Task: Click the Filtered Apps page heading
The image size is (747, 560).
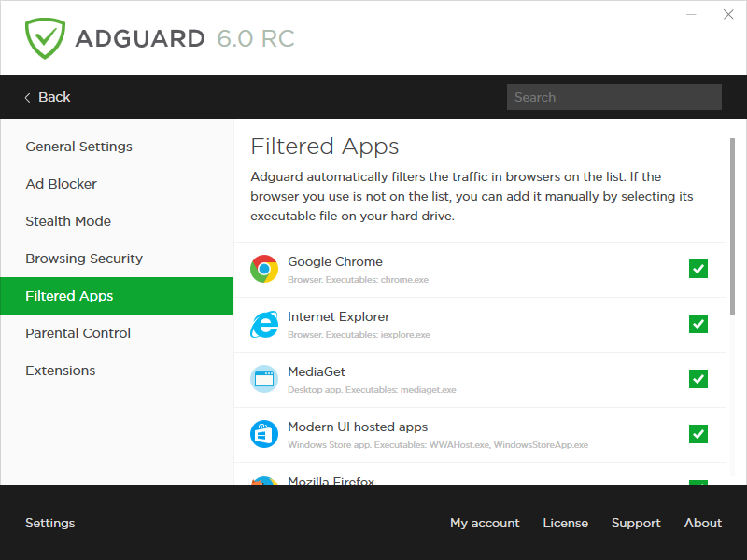Action: coord(324,147)
